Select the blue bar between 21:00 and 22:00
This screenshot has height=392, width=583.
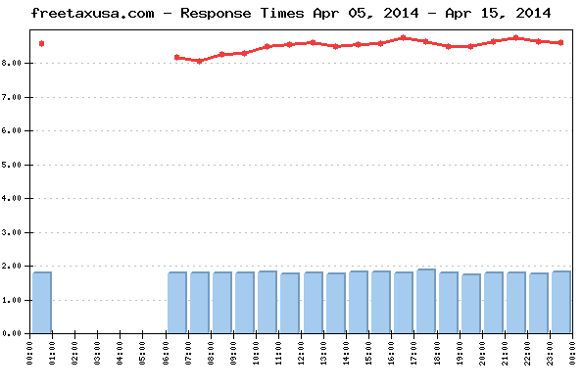(516, 303)
